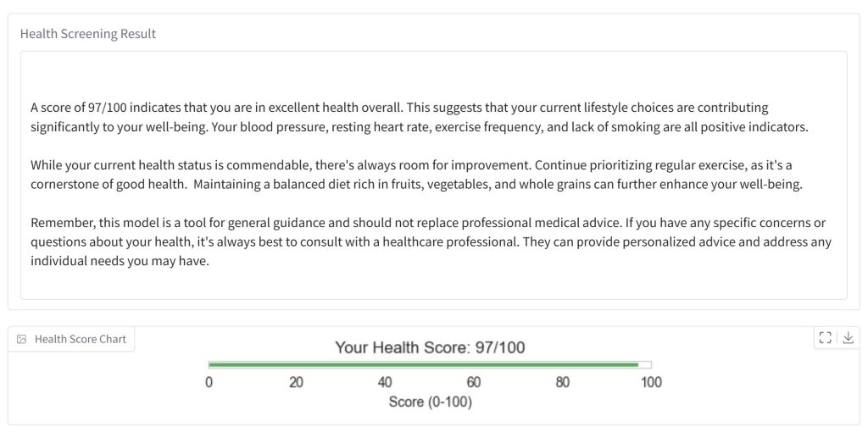Screen dimensions: 868x433
Task: Click the 80 tick label on the chart axis
Action: [x=563, y=382]
